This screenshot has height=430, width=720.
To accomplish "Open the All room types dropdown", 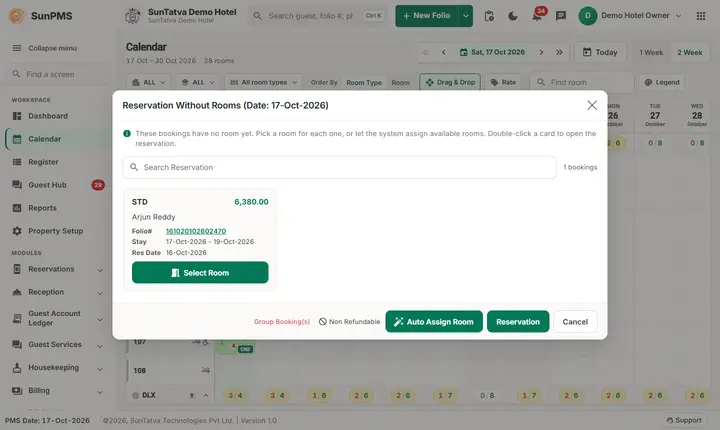I will 264,82.
